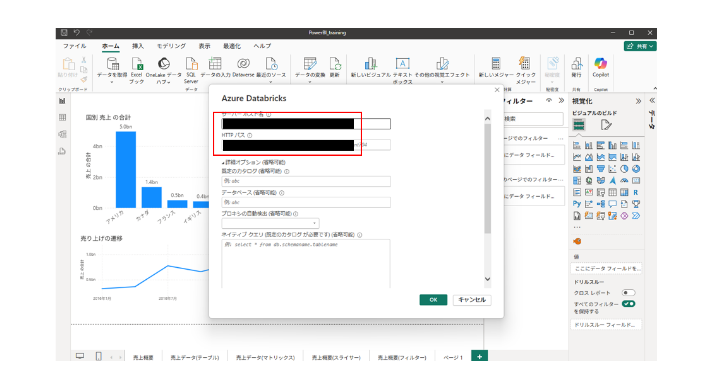Open the Excel workbook import icon
The image size is (721, 386).
pos(137,63)
